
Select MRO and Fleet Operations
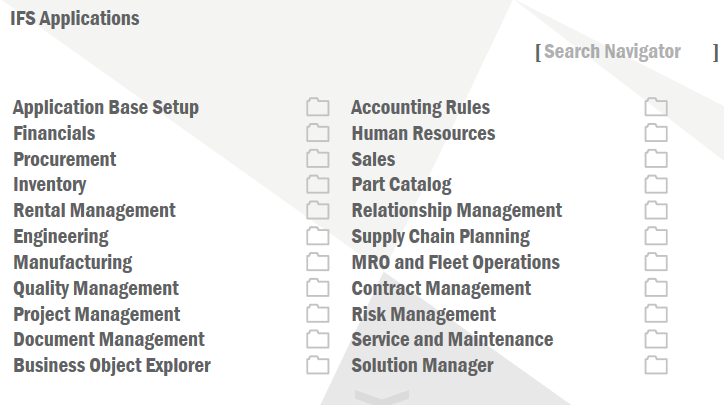455,262
